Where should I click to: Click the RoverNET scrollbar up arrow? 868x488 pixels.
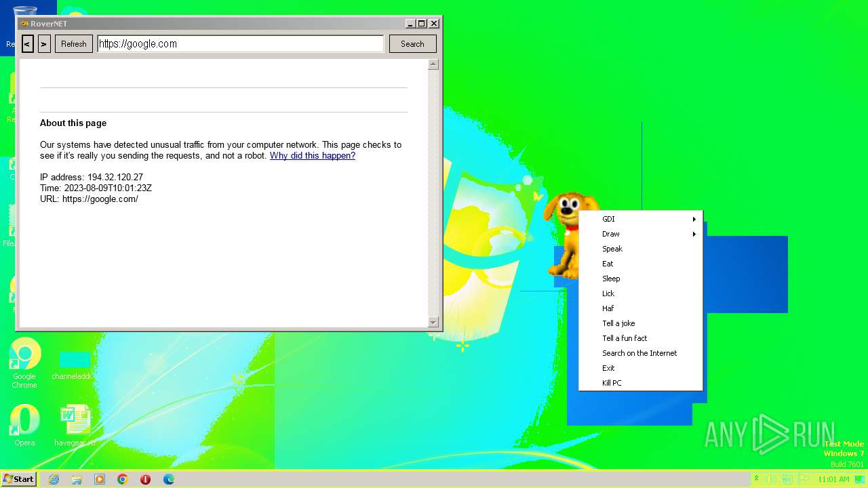(x=433, y=64)
